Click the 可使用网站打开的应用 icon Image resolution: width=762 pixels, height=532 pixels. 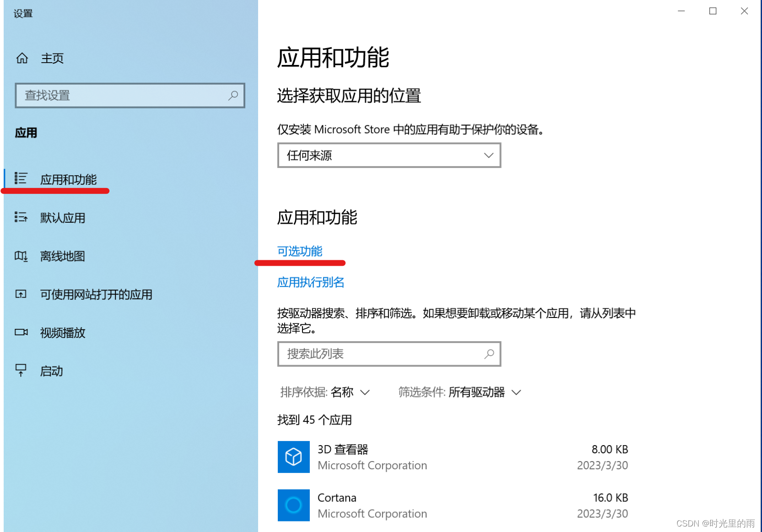coord(21,294)
